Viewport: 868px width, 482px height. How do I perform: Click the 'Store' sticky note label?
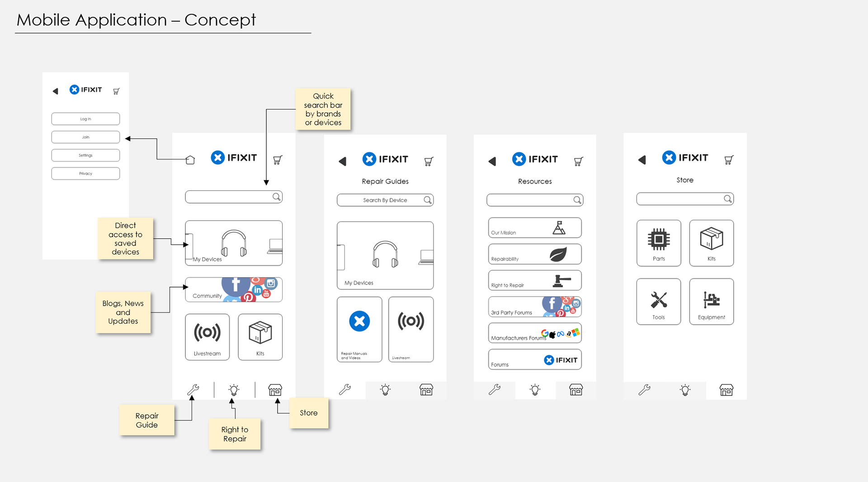(x=309, y=413)
